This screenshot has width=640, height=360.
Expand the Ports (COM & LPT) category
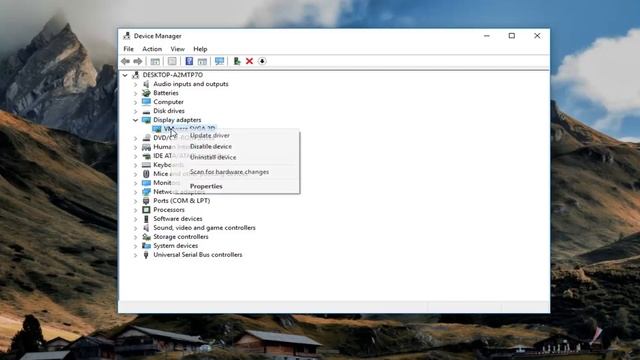click(x=136, y=201)
